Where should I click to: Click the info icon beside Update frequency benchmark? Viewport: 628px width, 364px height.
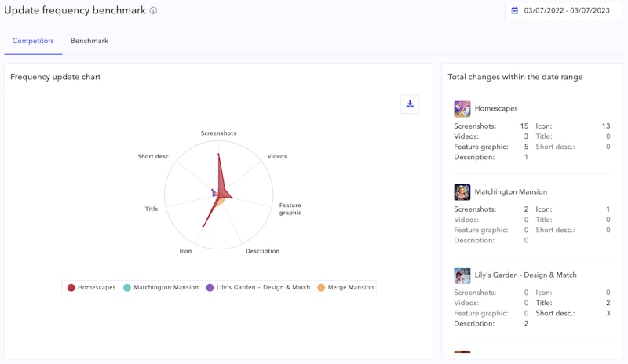click(153, 11)
